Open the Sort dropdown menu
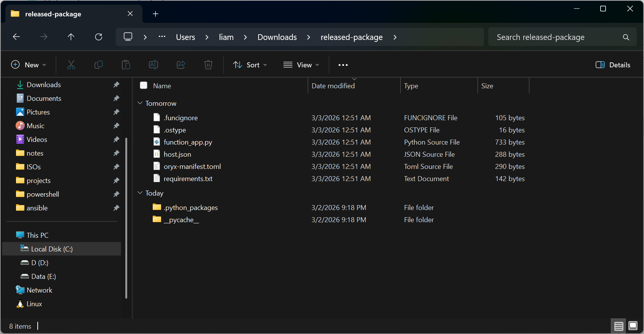Image resolution: width=644 pixels, height=334 pixels. [x=250, y=65]
